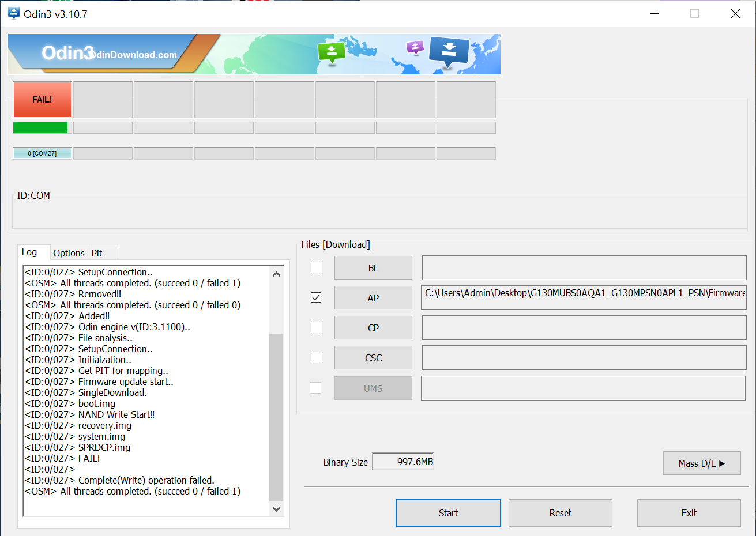756x536 pixels.
Task: Open the Mass D/L menu arrow button
Action: (702, 463)
